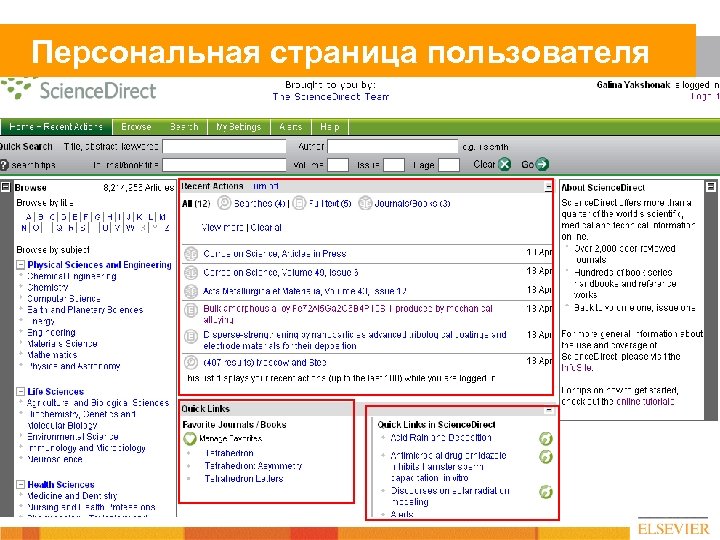
Task: Collapse the Quick Links in ScienceDirect panel
Action: point(549,410)
